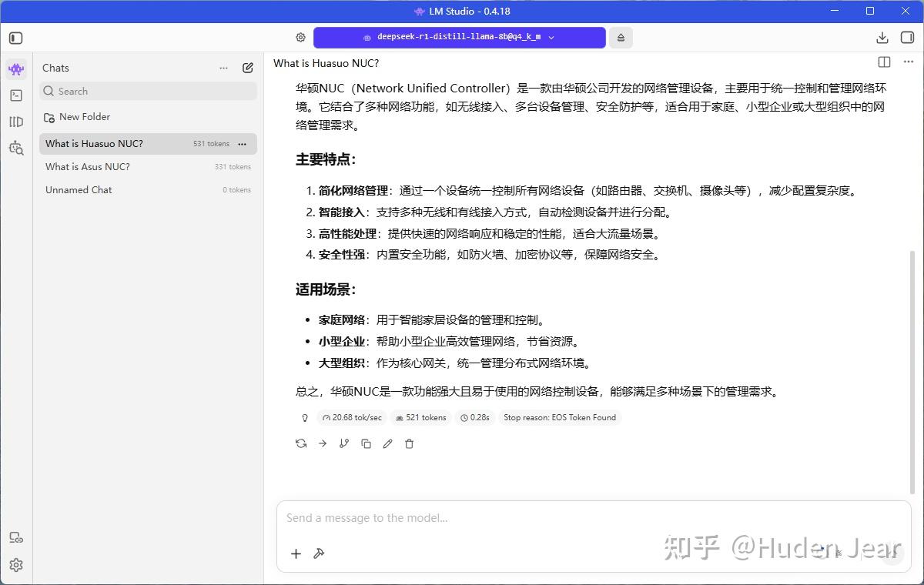The width and height of the screenshot is (924, 585).
Task: Open the link devices icon at sidebar bottom
Action: [16, 538]
